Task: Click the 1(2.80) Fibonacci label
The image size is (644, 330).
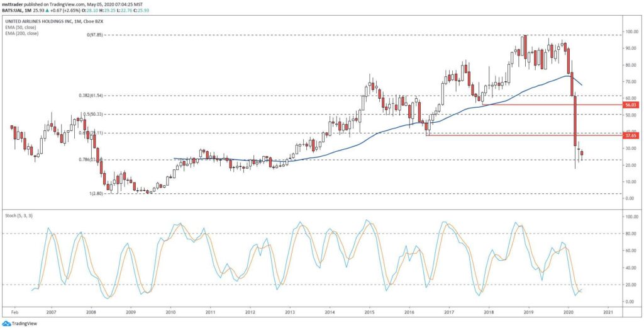Action: pyautogui.click(x=97, y=193)
